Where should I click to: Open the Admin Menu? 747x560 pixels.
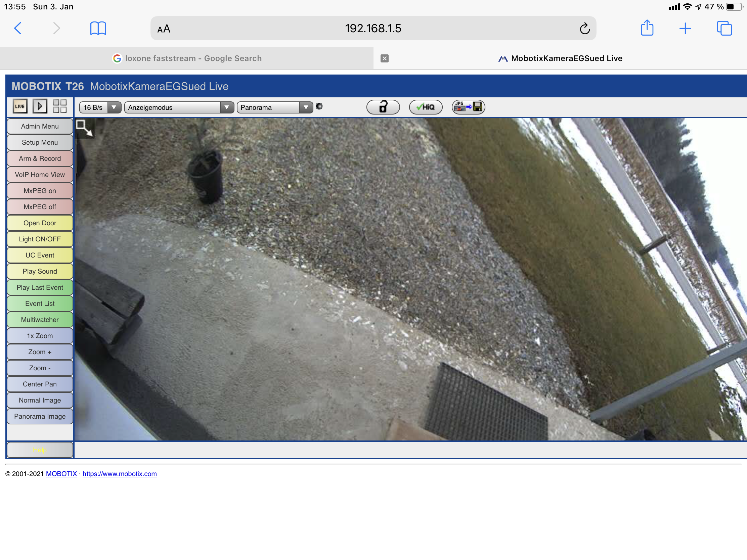click(40, 126)
